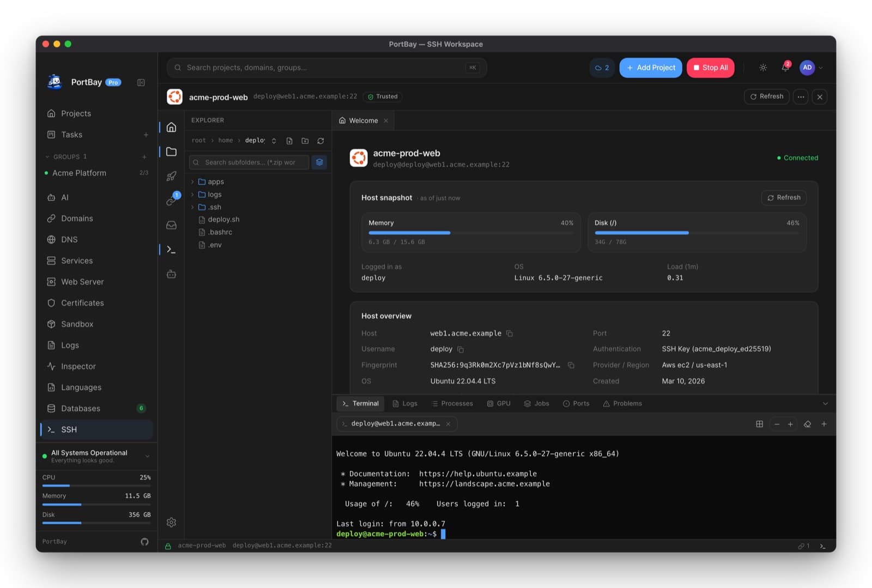Screen dimensions: 872x588
Task: Add a new task with plus
Action: click(x=146, y=135)
